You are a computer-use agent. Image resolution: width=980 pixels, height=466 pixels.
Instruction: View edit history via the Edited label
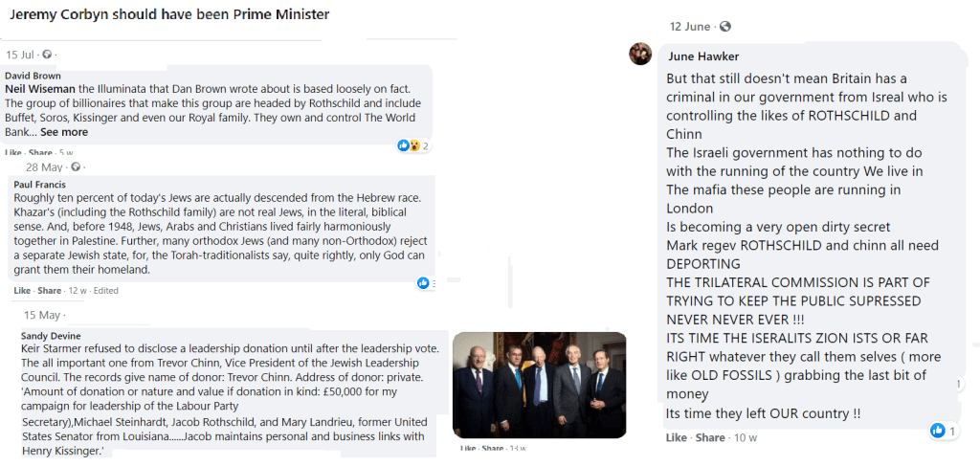(x=107, y=291)
